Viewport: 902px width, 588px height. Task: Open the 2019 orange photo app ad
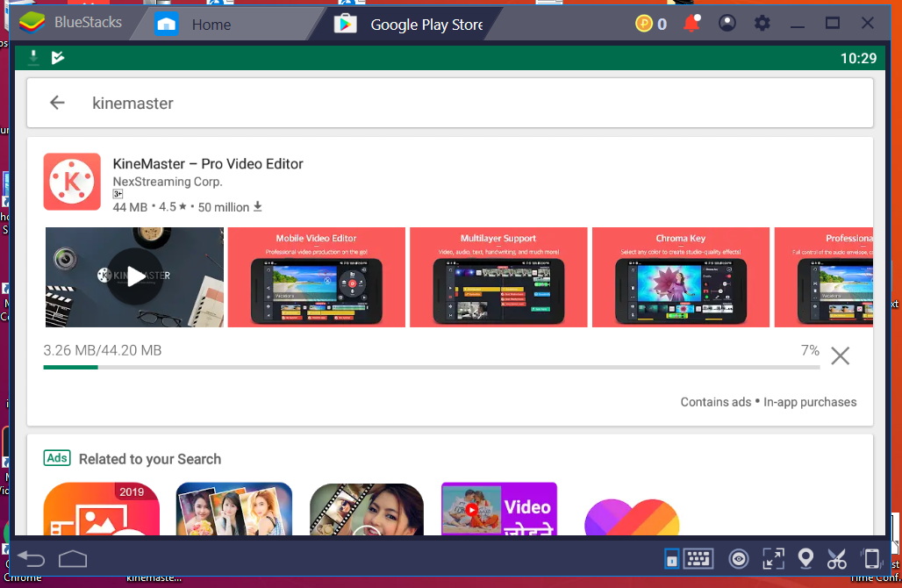point(101,509)
